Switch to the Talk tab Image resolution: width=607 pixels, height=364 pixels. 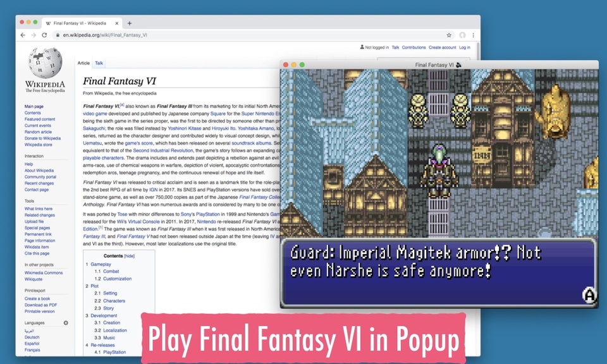pyautogui.click(x=99, y=63)
